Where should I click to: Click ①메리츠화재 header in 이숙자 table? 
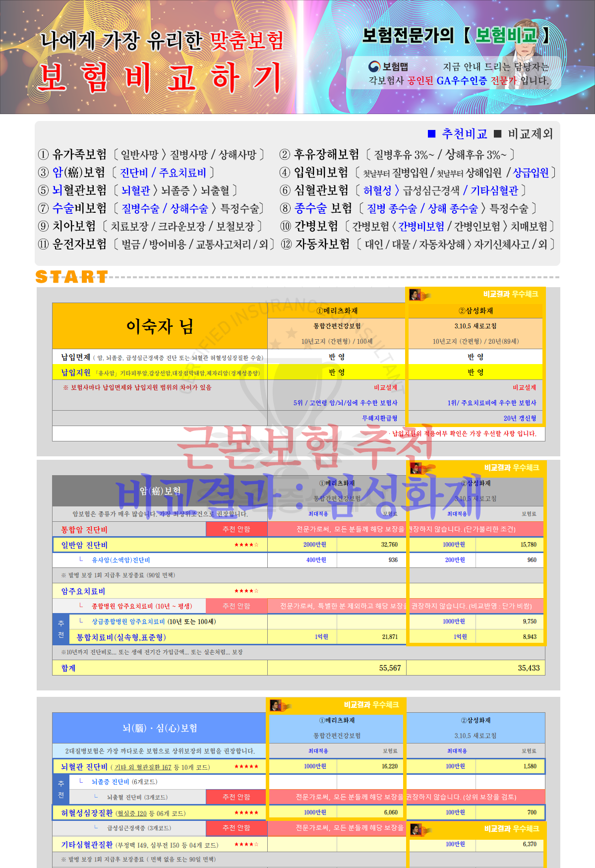click(337, 311)
